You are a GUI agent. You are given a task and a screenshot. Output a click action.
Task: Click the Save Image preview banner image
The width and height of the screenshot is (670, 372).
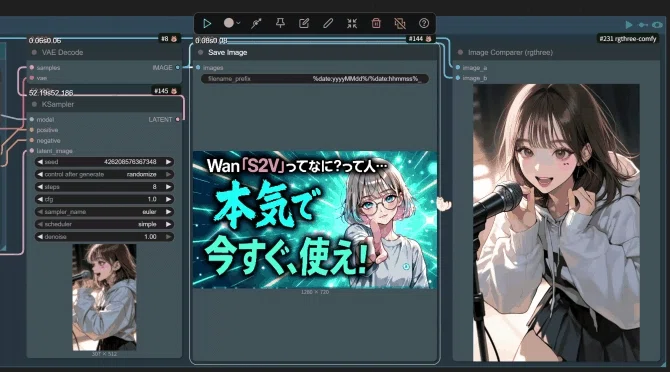(x=315, y=220)
